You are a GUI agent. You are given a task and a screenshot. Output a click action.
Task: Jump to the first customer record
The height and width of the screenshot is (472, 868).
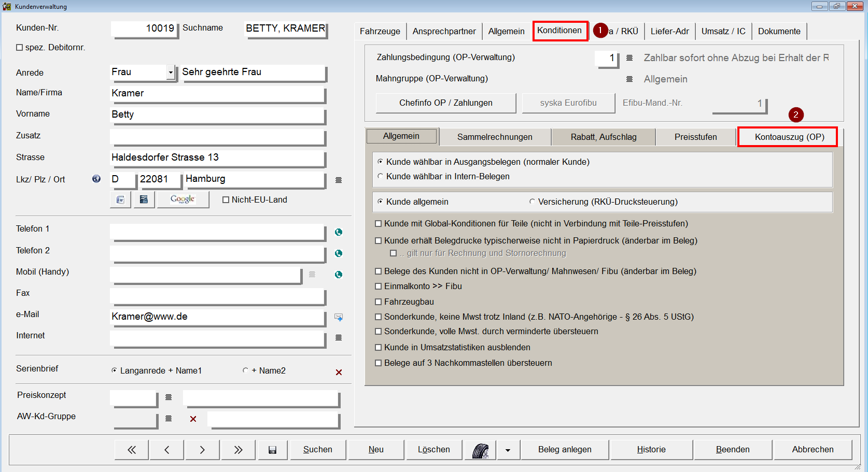pyautogui.click(x=132, y=450)
